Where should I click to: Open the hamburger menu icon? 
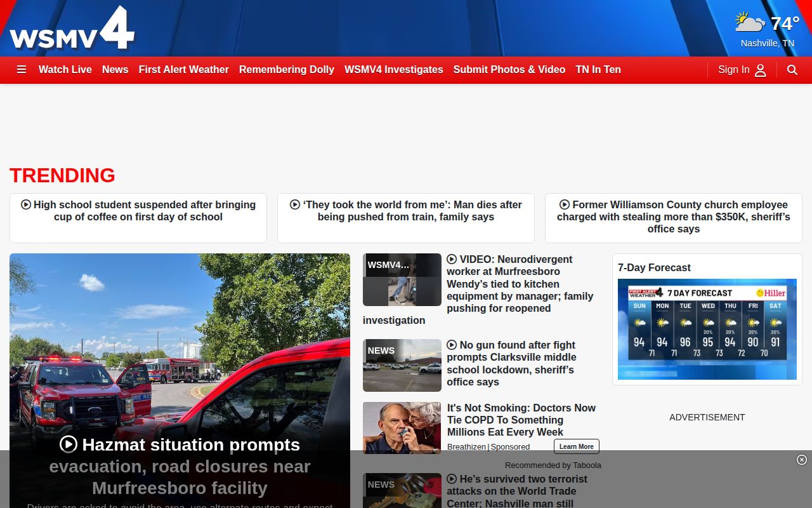coord(22,70)
